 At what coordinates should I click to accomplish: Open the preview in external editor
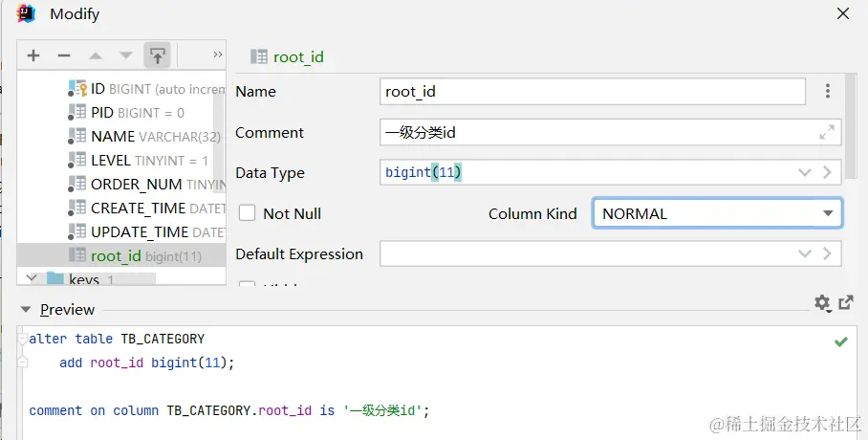coord(846,303)
